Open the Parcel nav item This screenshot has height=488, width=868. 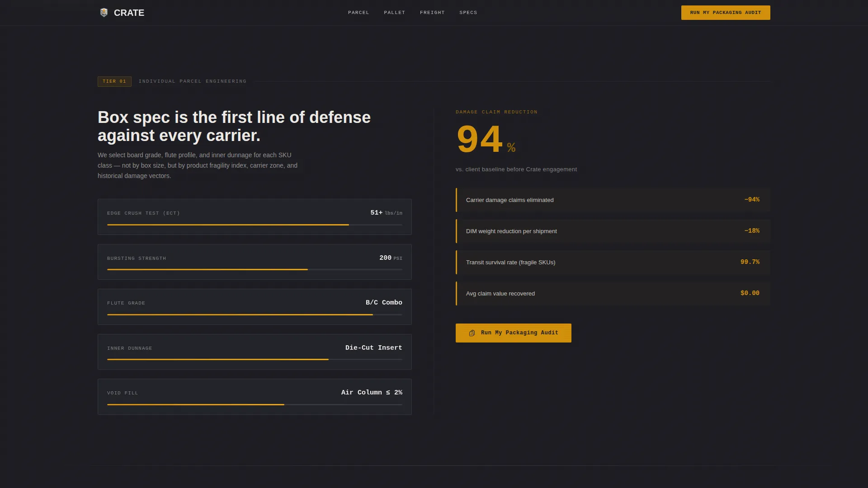(x=359, y=13)
